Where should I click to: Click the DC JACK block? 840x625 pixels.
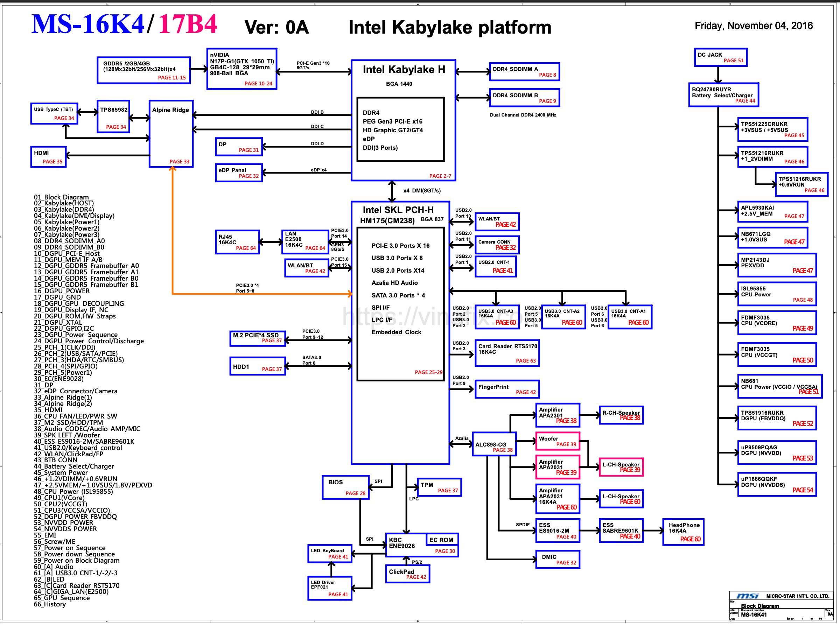pyautogui.click(x=721, y=57)
